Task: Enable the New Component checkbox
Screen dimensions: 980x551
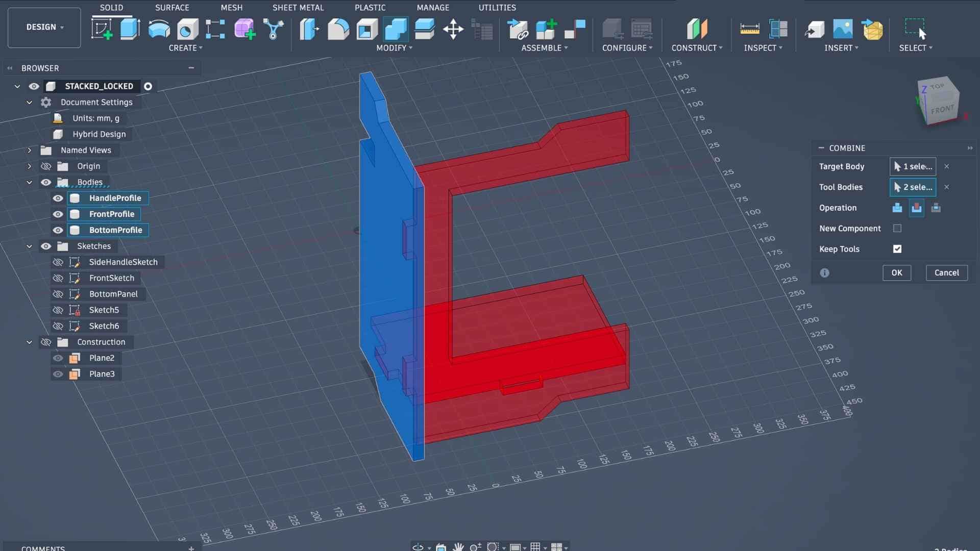Action: click(897, 229)
